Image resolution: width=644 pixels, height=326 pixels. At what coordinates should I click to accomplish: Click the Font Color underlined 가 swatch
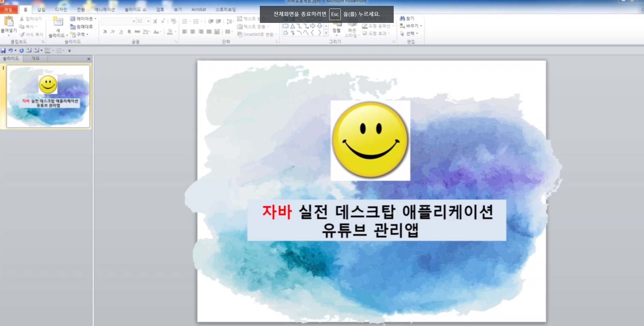point(170,32)
